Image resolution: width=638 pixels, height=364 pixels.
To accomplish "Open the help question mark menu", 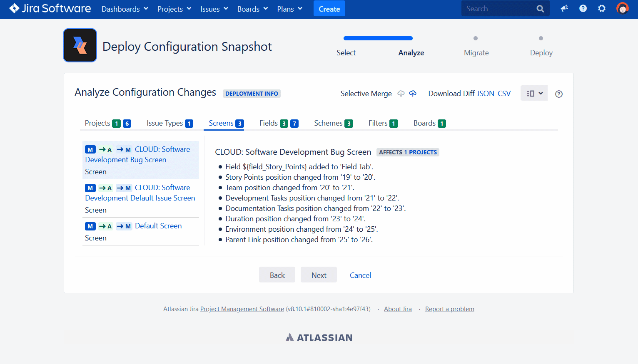I will pos(583,9).
